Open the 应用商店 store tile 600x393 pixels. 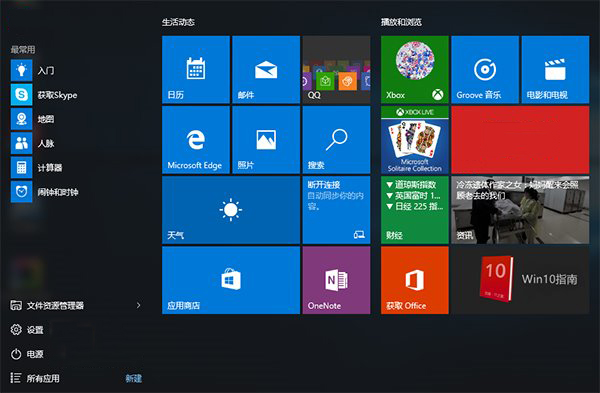tap(231, 280)
